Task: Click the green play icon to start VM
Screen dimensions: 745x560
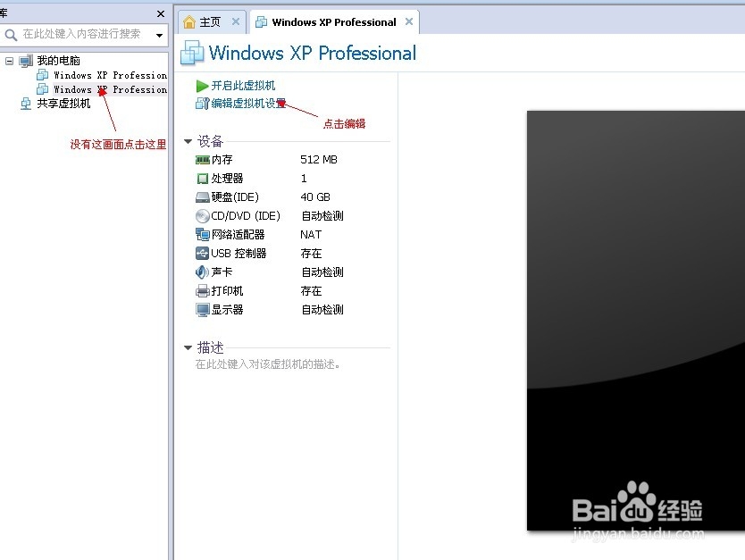Action: [202, 86]
